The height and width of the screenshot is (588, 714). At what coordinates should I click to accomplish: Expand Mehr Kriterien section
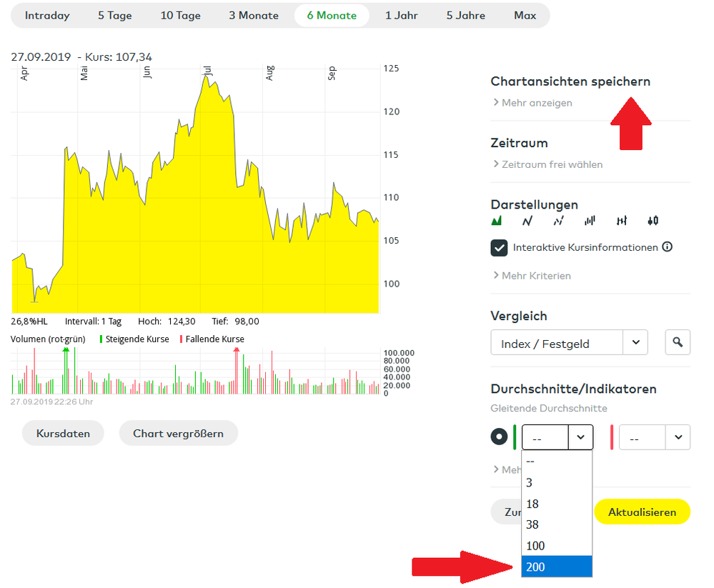tap(531, 276)
